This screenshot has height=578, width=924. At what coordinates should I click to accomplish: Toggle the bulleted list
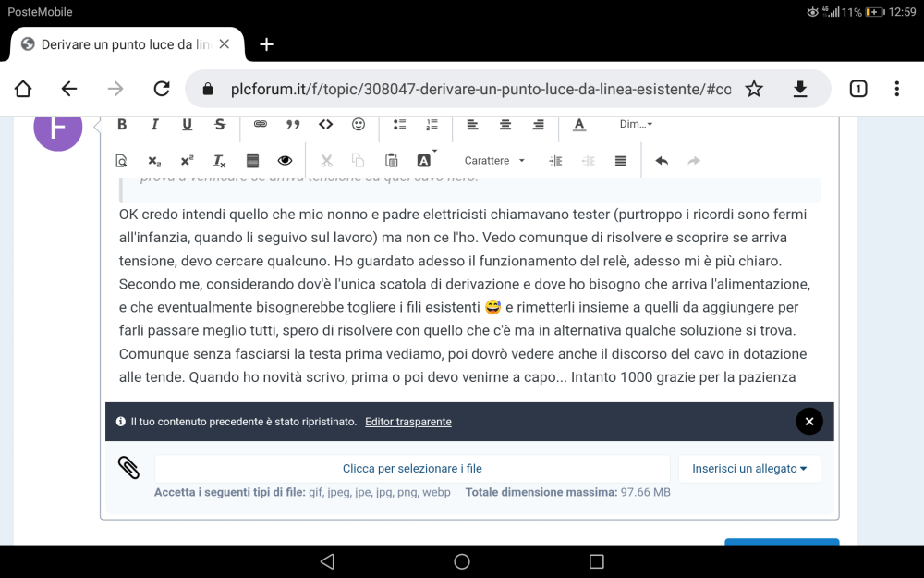(x=401, y=124)
